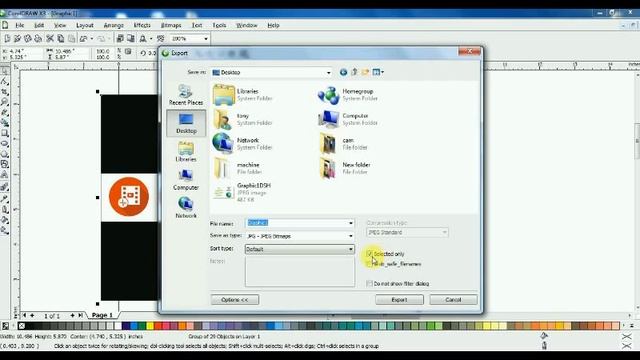Select the New folder item
640x360 pixels.
(x=345, y=168)
